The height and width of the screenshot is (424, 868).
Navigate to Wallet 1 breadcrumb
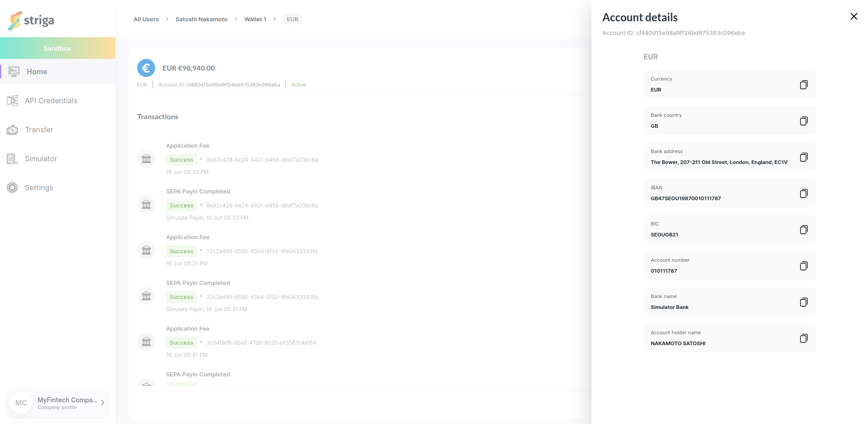(x=255, y=19)
